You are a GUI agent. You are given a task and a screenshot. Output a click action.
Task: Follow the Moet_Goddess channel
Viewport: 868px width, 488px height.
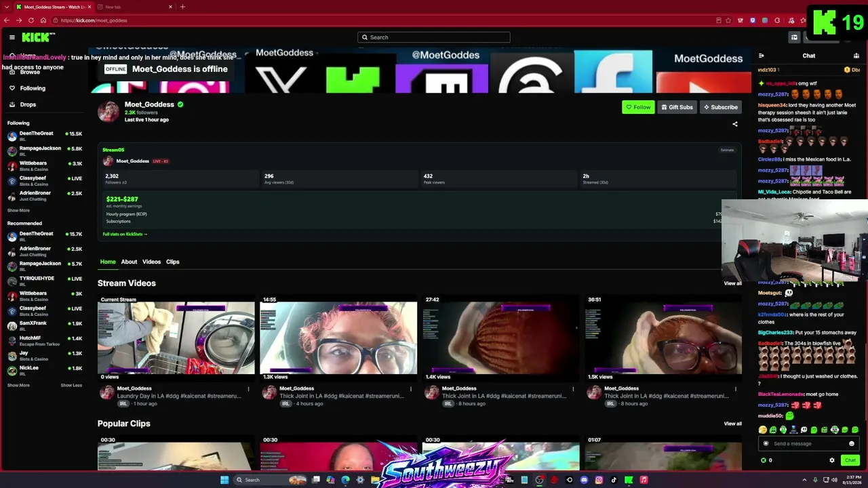tap(638, 107)
